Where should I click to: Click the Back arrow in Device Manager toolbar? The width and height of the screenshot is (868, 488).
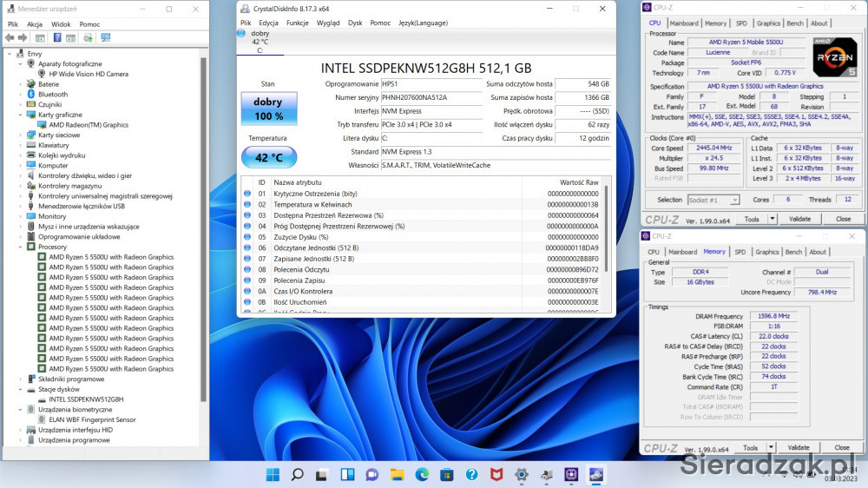tap(10, 37)
